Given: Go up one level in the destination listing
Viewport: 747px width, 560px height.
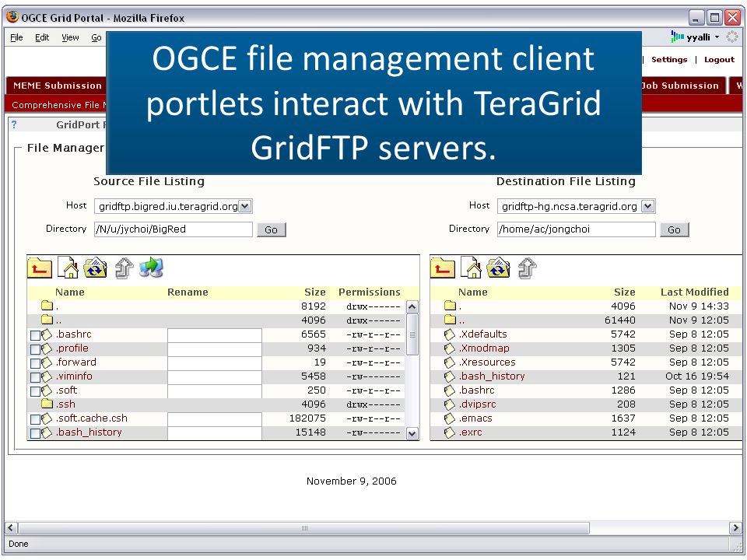Looking at the screenshot, I should pos(443,268).
